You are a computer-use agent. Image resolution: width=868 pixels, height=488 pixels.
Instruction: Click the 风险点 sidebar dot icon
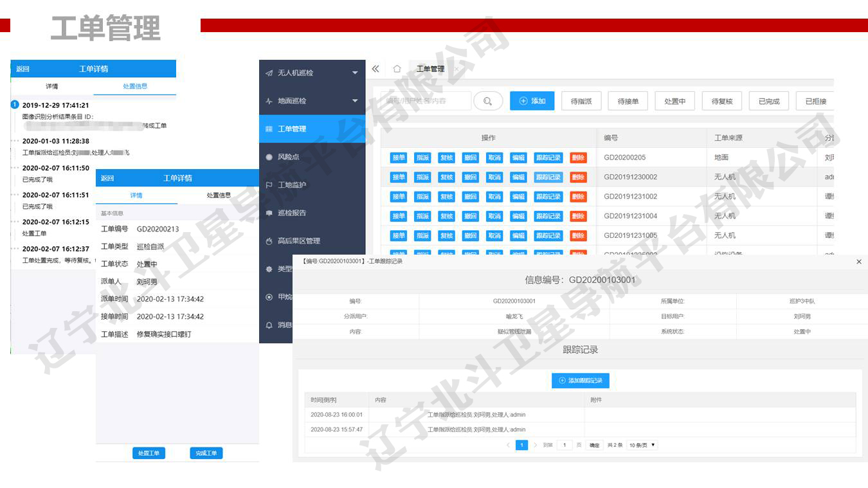pos(269,157)
